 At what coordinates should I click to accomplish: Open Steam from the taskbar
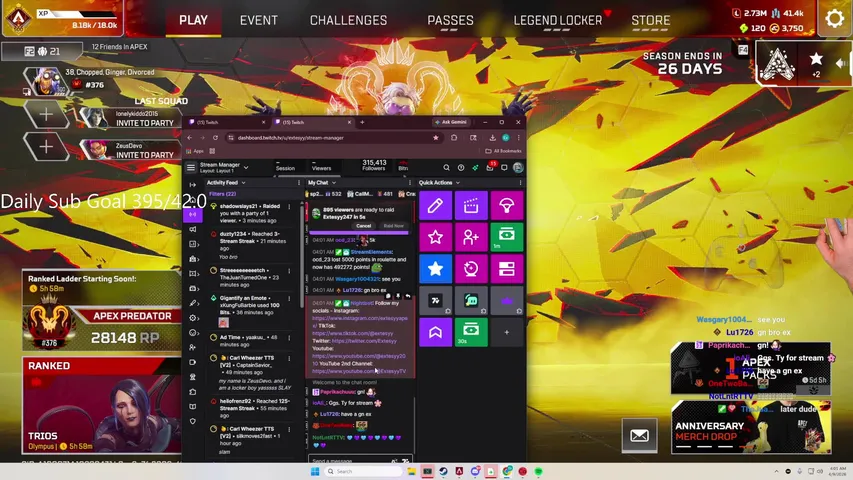[443, 471]
